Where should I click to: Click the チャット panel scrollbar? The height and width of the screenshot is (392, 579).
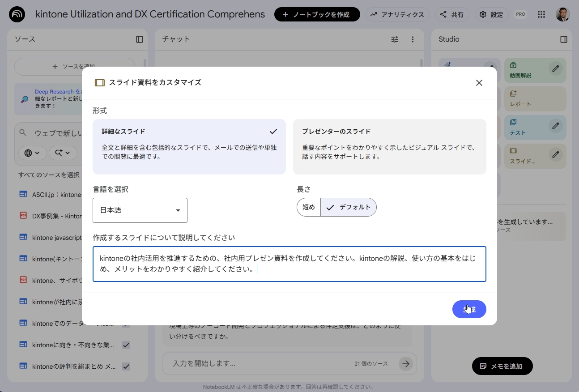pos(421,63)
